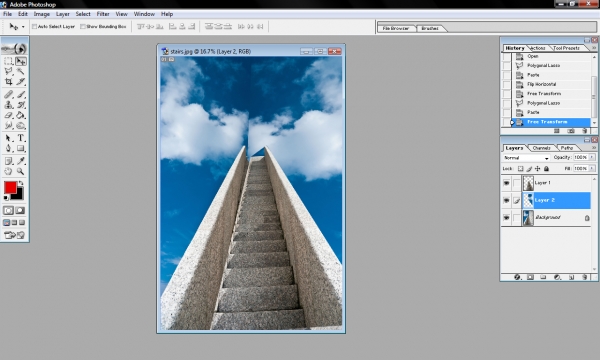Viewport: 600px width, 360px height.
Task: Hide the Background layer eye icon
Action: coord(506,217)
